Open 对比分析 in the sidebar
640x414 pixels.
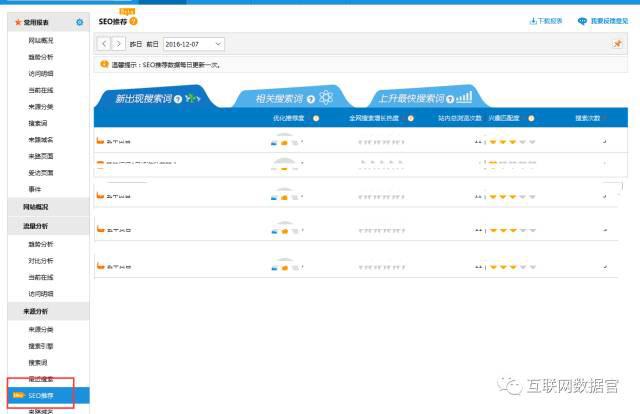41,261
